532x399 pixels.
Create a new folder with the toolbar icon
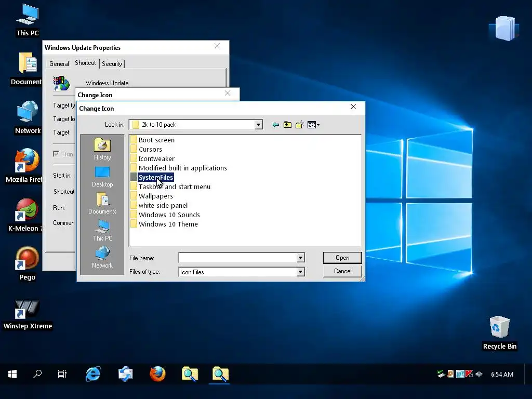click(x=299, y=125)
